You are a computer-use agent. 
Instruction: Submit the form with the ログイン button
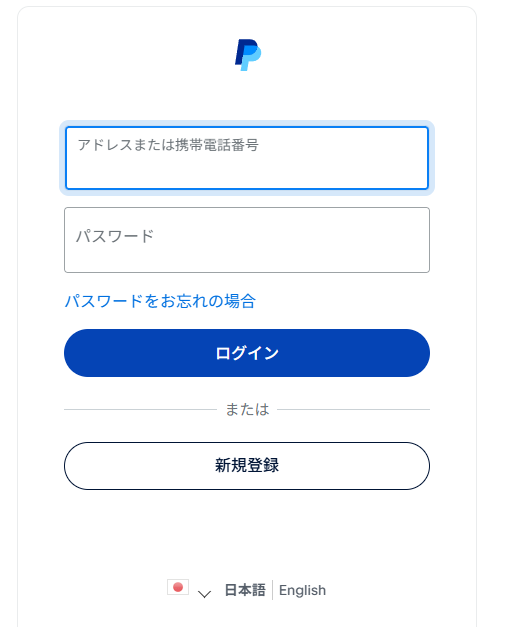click(247, 353)
